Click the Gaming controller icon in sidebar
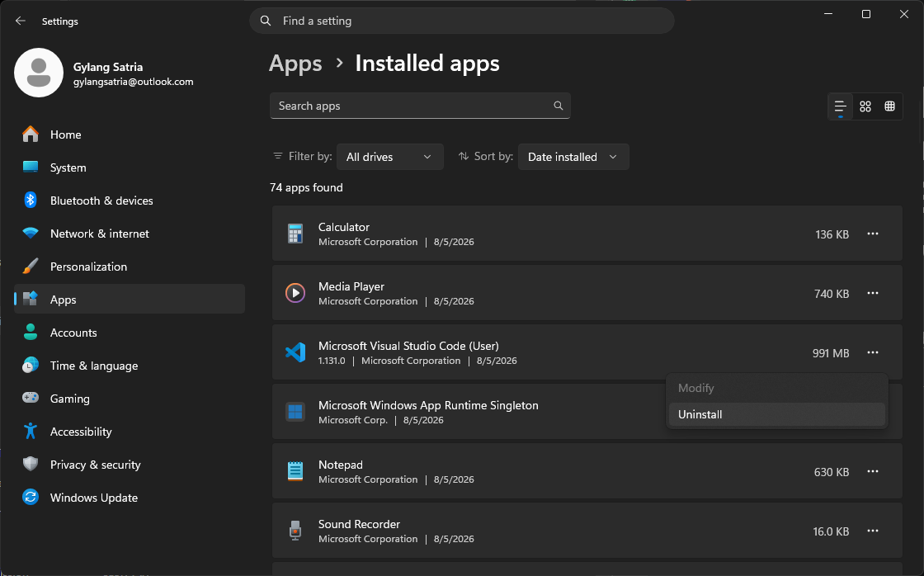This screenshot has height=576, width=924. coord(30,399)
